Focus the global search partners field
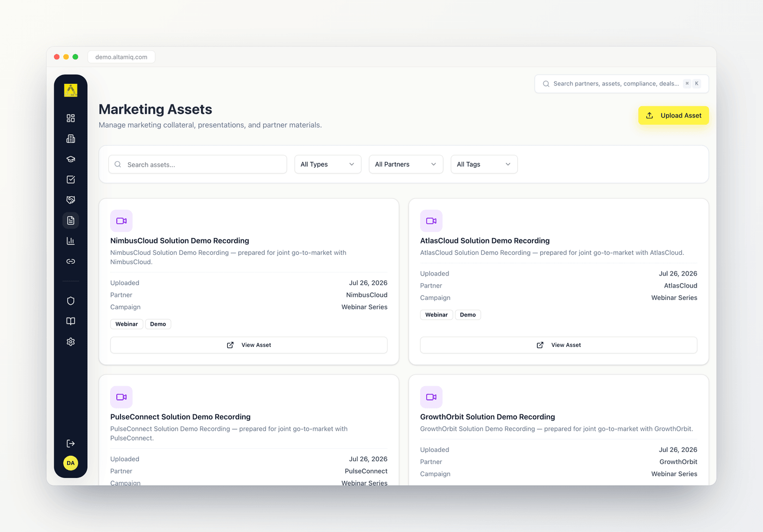The height and width of the screenshot is (532, 763). pos(622,84)
